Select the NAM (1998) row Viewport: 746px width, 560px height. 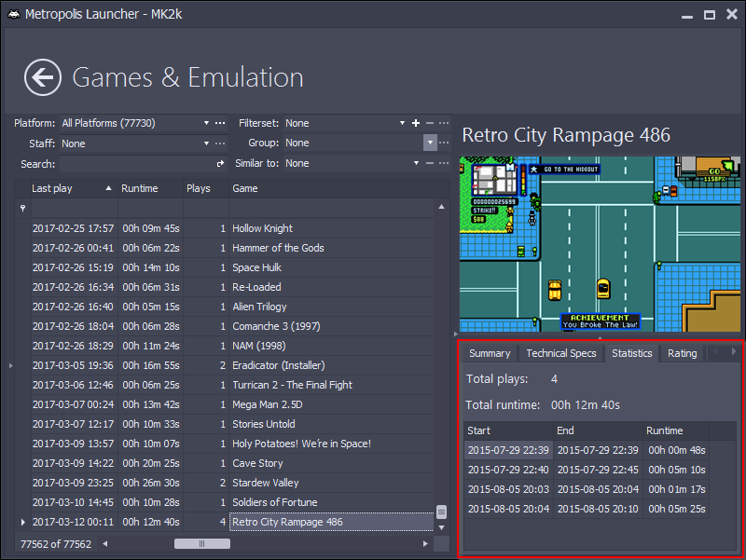232,346
